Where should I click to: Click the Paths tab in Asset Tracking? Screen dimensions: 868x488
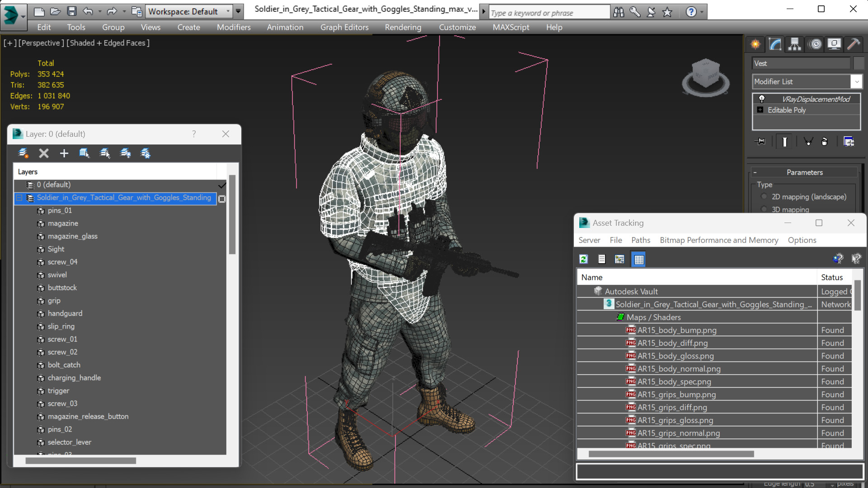point(640,240)
